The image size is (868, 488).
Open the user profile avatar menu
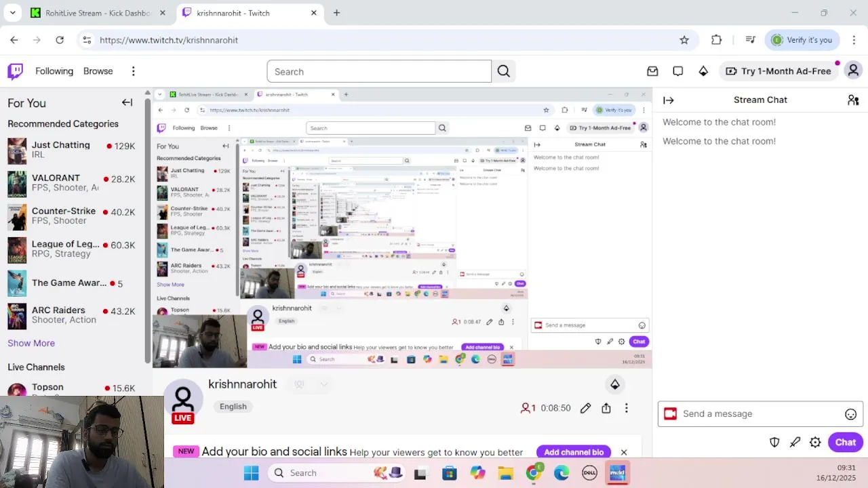[x=853, y=70]
